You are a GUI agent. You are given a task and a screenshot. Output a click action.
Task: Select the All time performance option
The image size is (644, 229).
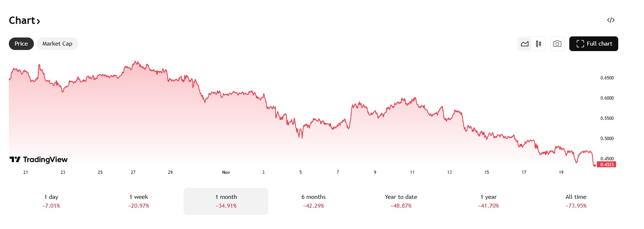click(576, 201)
